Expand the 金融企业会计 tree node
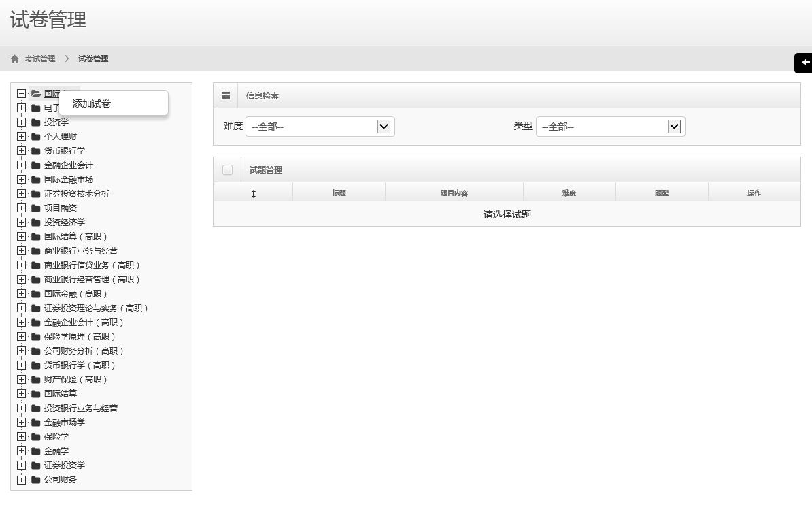 pyautogui.click(x=22, y=165)
